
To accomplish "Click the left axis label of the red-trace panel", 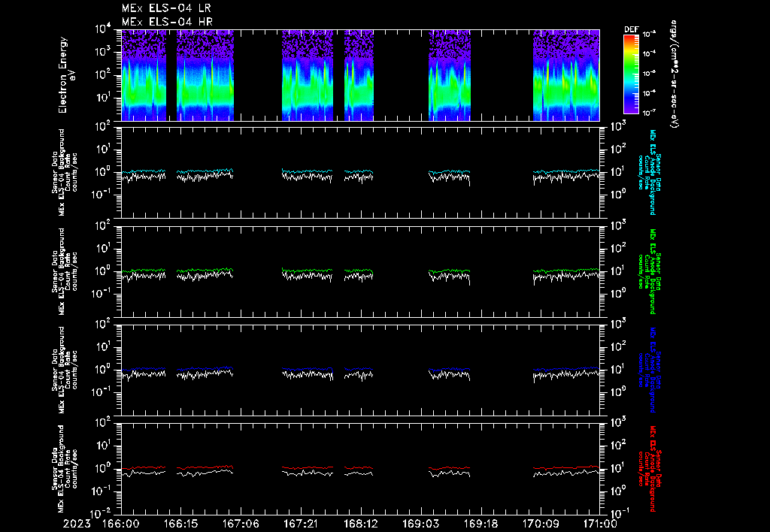I will (x=65, y=469).
